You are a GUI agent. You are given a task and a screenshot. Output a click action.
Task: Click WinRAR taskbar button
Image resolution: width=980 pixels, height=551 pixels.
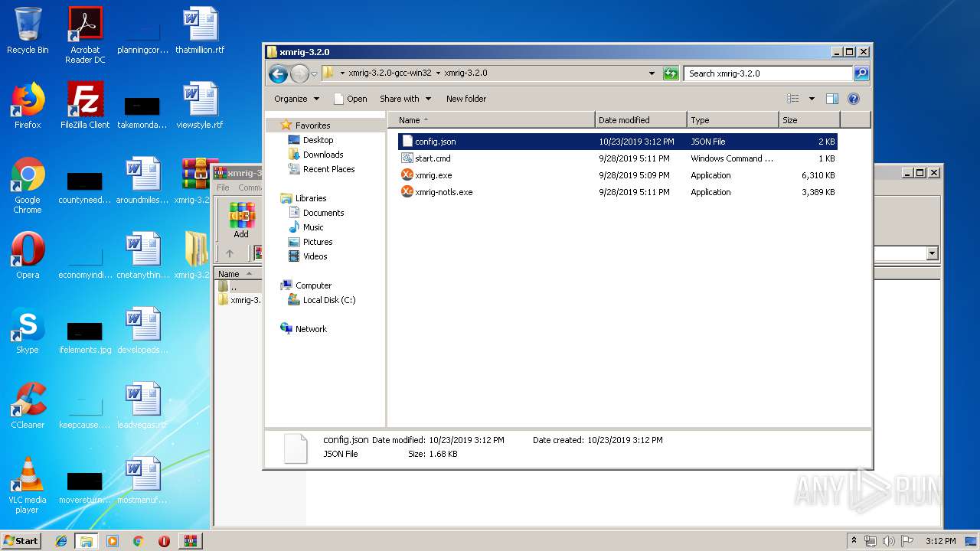(x=191, y=541)
